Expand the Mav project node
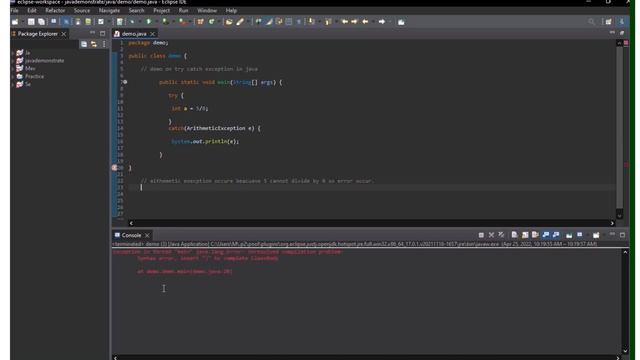 coord(13,69)
